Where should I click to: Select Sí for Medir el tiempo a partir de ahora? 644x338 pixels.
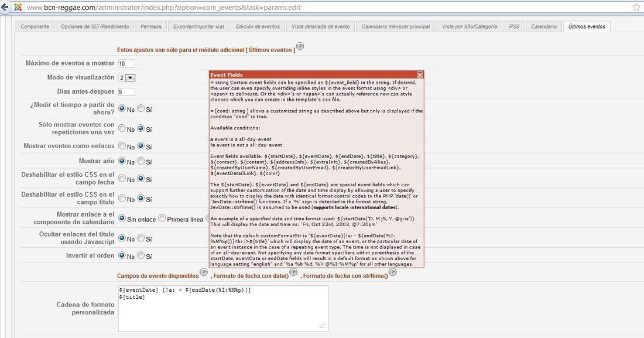coord(141,108)
